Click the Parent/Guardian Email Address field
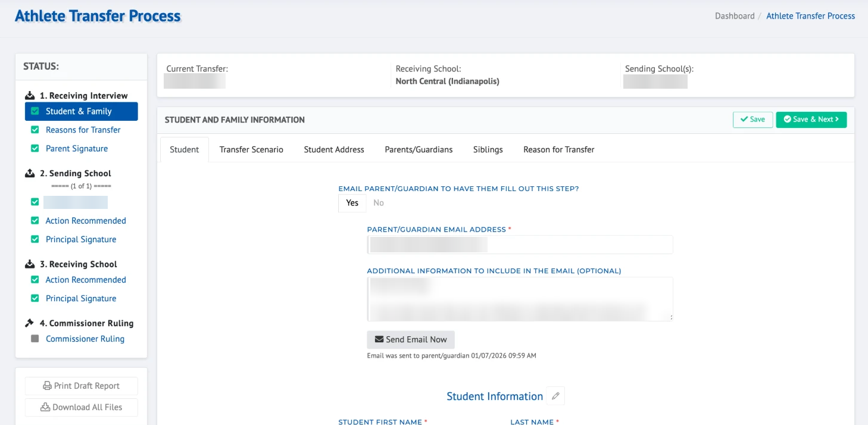Viewport: 868px width, 425px height. 520,245
